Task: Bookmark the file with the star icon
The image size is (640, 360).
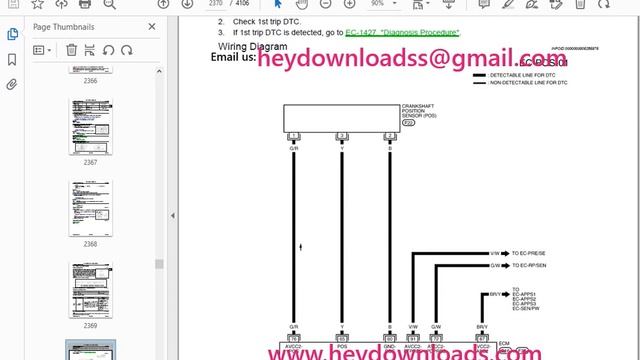Action: [x=38, y=4]
